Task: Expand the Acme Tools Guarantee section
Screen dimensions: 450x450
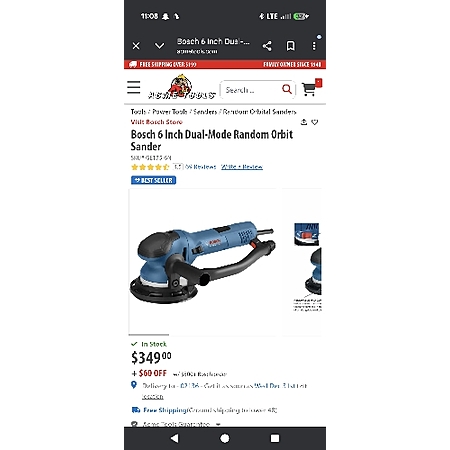Action: pyautogui.click(x=177, y=424)
